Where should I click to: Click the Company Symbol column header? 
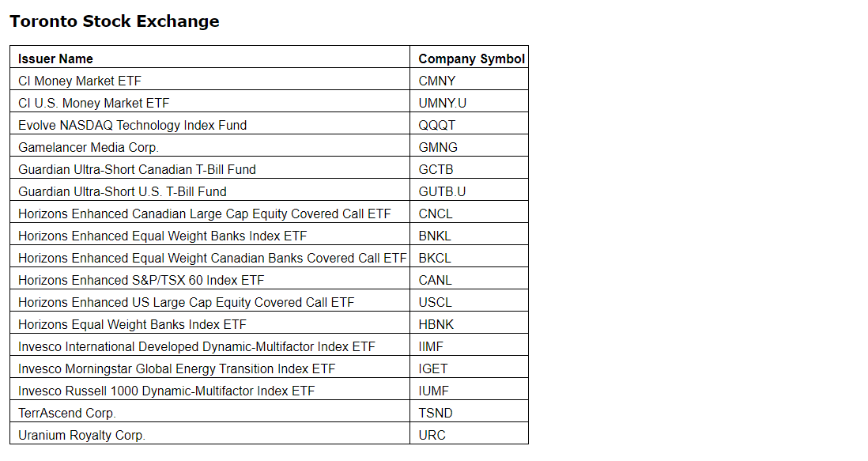point(471,59)
